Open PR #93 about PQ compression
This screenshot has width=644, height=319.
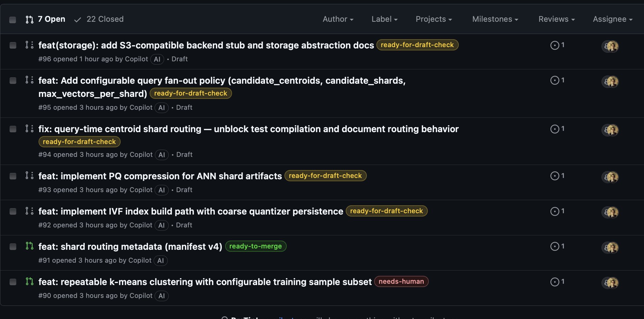(x=160, y=176)
